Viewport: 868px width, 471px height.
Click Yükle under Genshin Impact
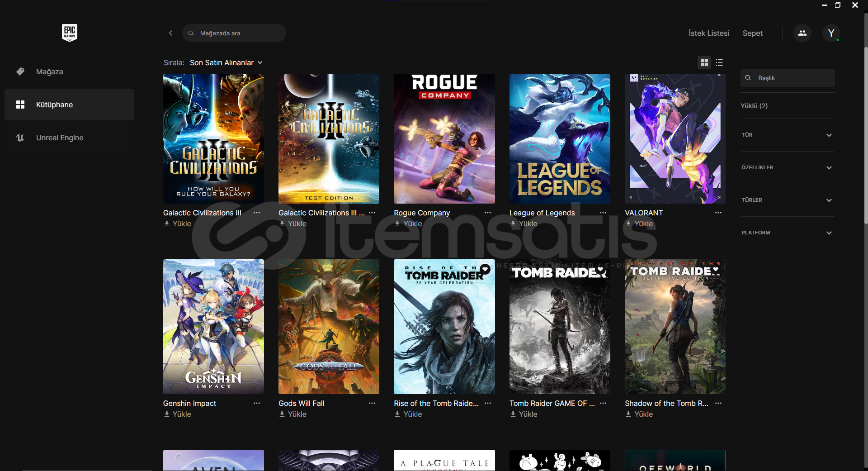click(177, 414)
